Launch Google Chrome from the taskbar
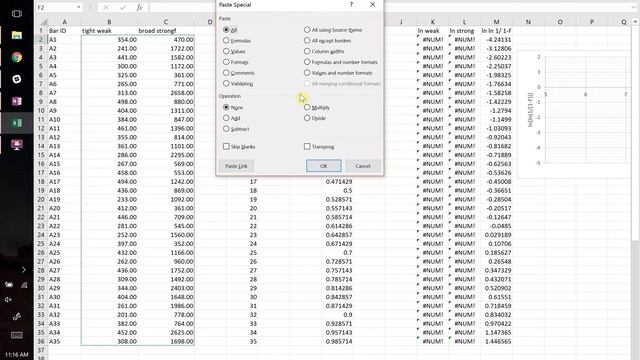640x360 pixels. coord(17,57)
